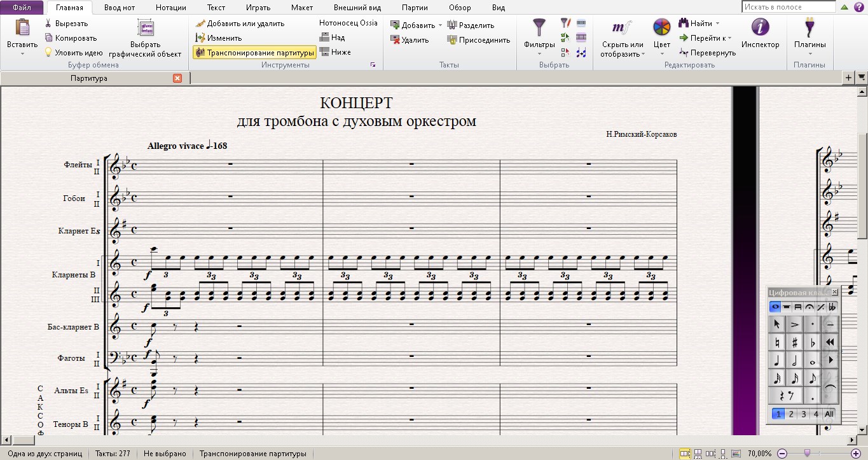Click Удалить bars button
Viewport: 868px width, 460px height.
[x=409, y=40]
